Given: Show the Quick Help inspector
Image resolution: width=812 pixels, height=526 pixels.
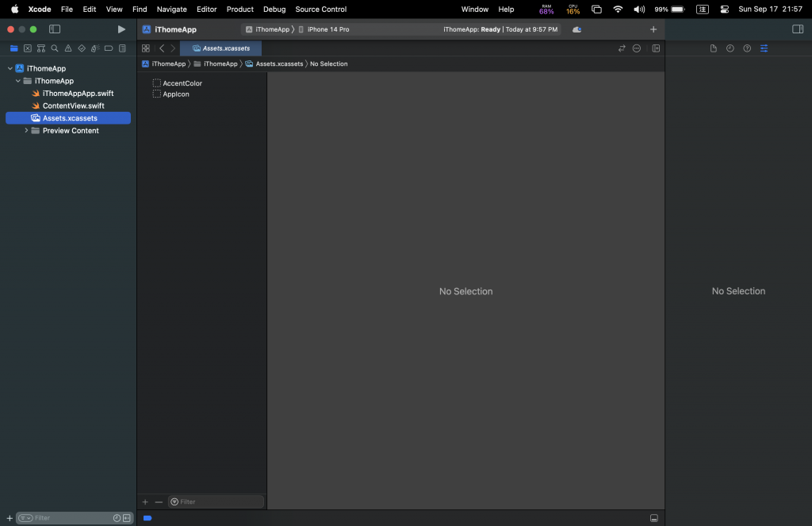Looking at the screenshot, I should pyautogui.click(x=747, y=48).
